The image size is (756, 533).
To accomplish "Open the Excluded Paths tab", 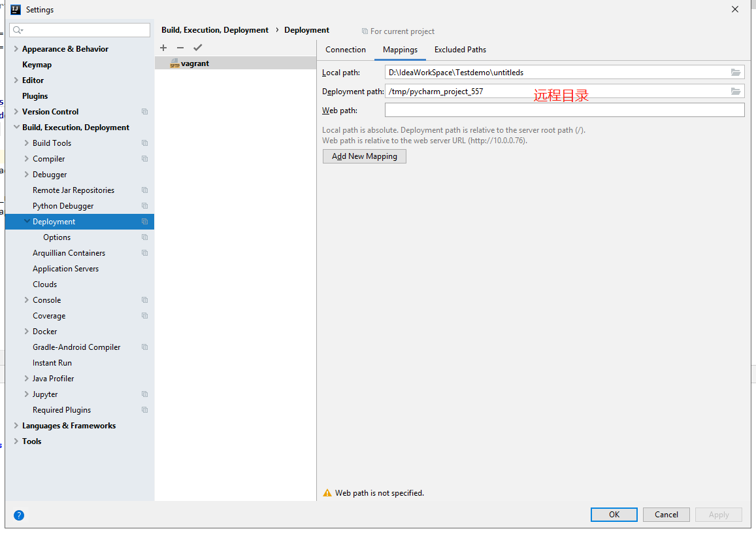I will click(460, 50).
